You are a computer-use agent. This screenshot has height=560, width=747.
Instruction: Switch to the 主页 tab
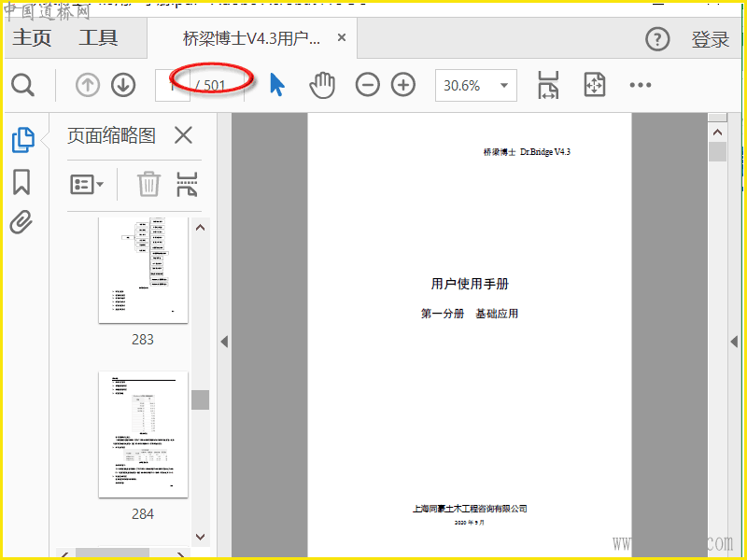tap(32, 37)
